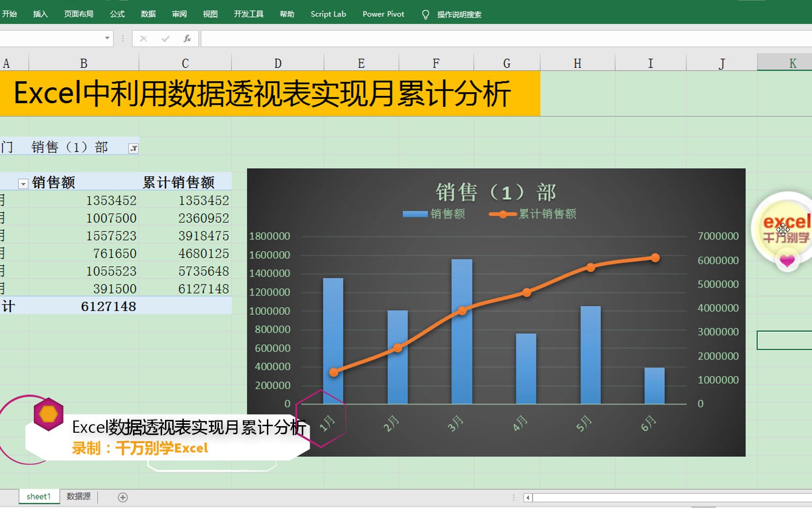Screen dimensions: 812x508
Task: Switch to the 数据源 sheet tab
Action: [x=78, y=496]
